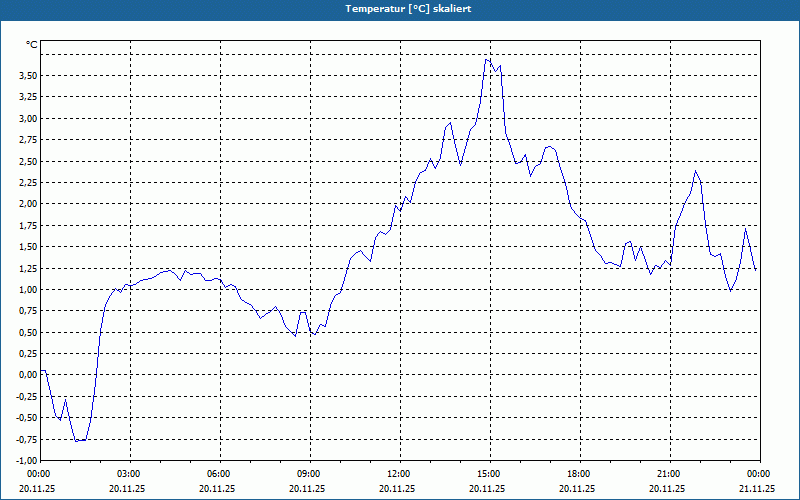Image resolution: width=800 pixels, height=500 pixels.
Task: Click the "0,00" y-axis value
Action: point(28,375)
